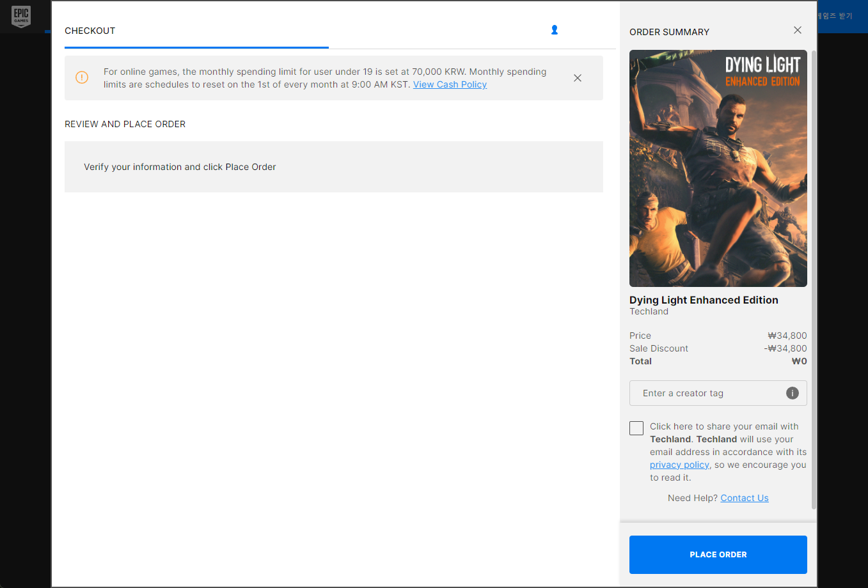Click the user account icon in checkout header
The height and width of the screenshot is (588, 868).
click(x=555, y=30)
